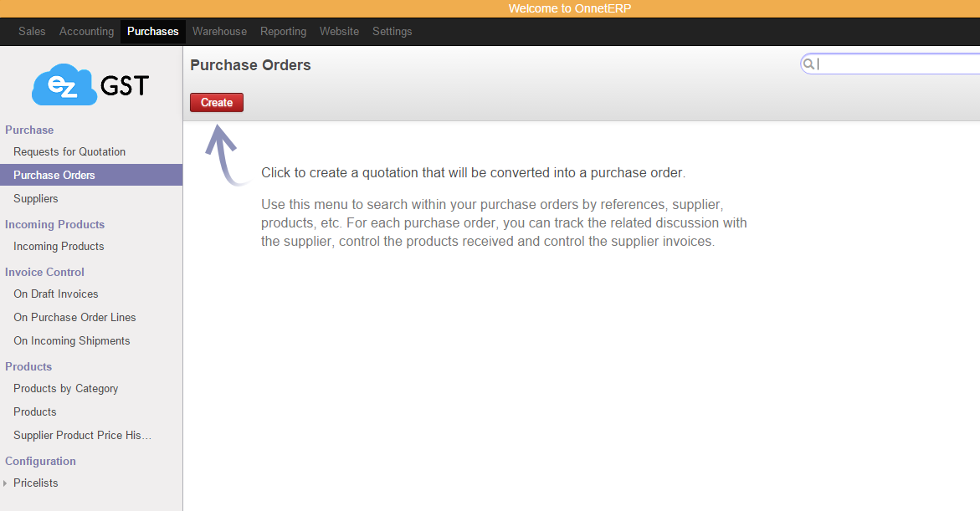
Task: Open the Suppliers list
Action: [x=35, y=198]
